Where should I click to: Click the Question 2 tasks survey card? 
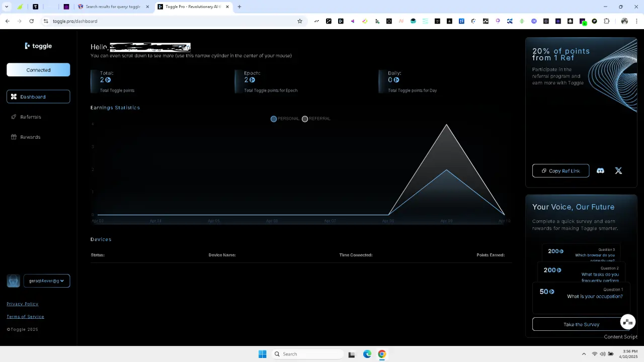coord(581,273)
